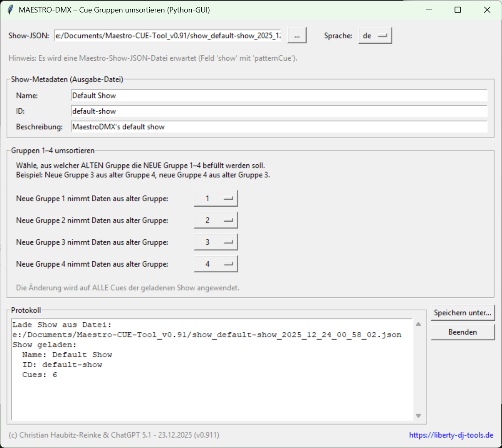The height and width of the screenshot is (448, 502).
Task: Click the Beschreibung description field
Action: pyautogui.click(x=279, y=127)
